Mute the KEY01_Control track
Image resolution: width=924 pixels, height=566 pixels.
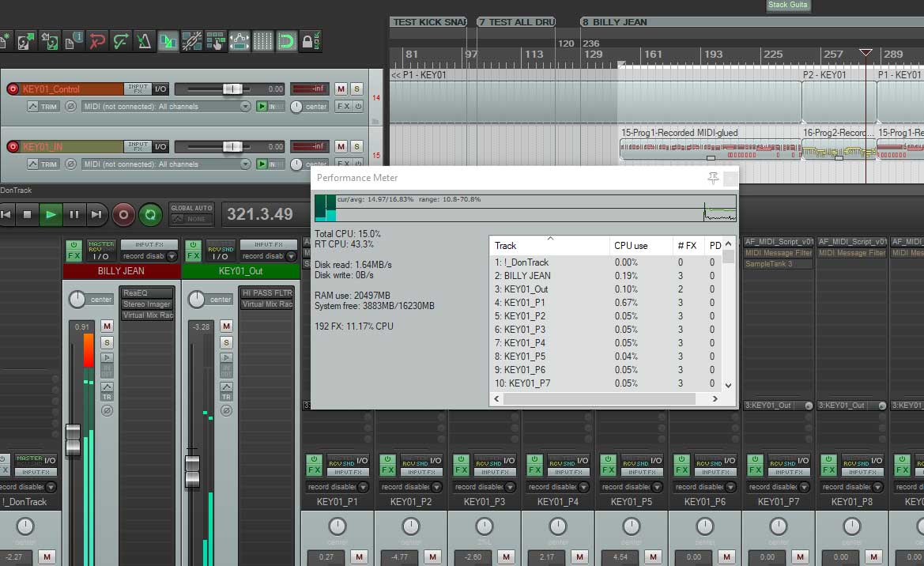pyautogui.click(x=341, y=89)
